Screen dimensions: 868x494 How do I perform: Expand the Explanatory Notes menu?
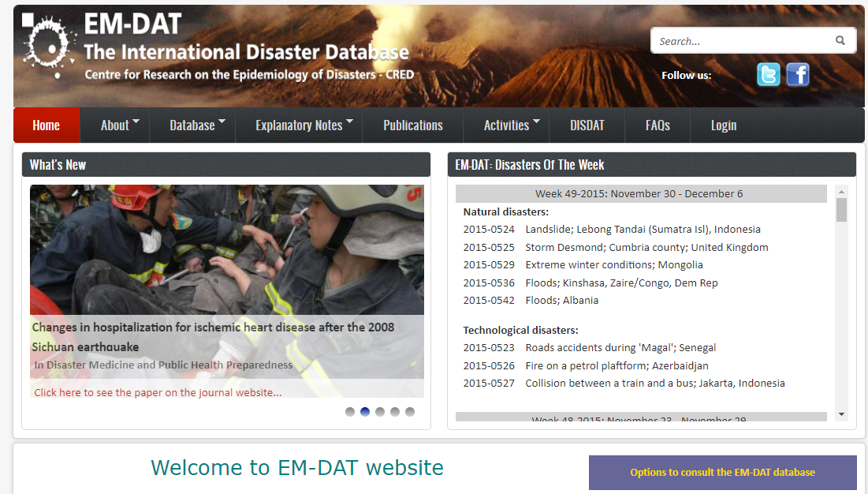coord(299,125)
